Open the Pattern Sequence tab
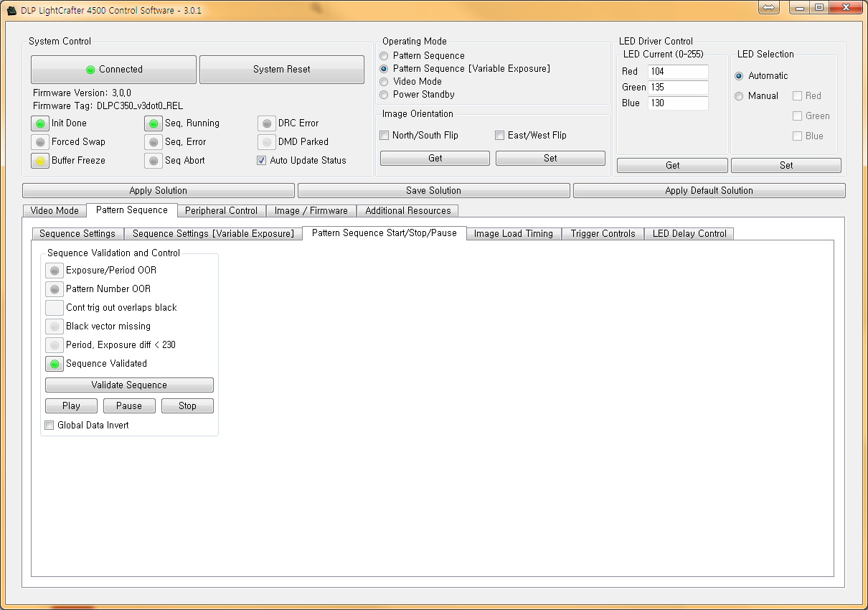868x610 pixels. point(132,210)
